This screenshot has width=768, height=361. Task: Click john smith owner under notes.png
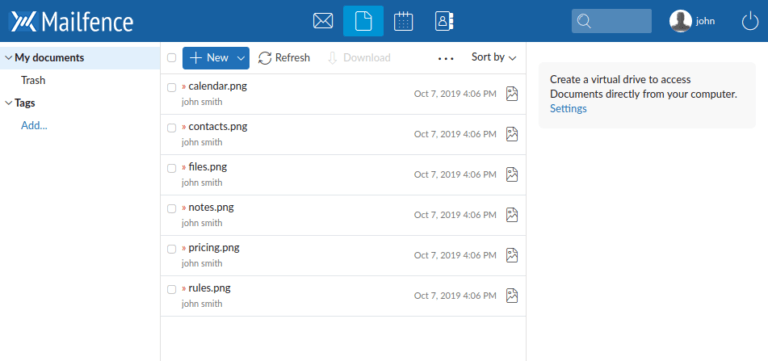click(202, 223)
